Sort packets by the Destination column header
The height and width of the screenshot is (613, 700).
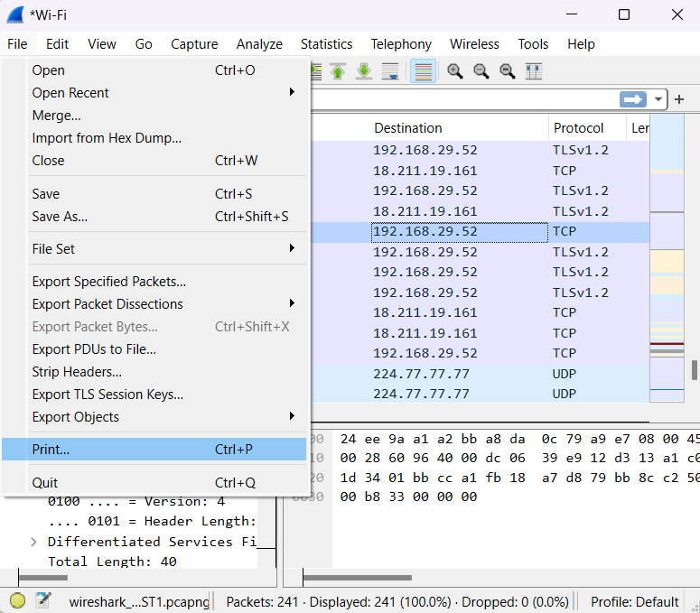(x=408, y=128)
